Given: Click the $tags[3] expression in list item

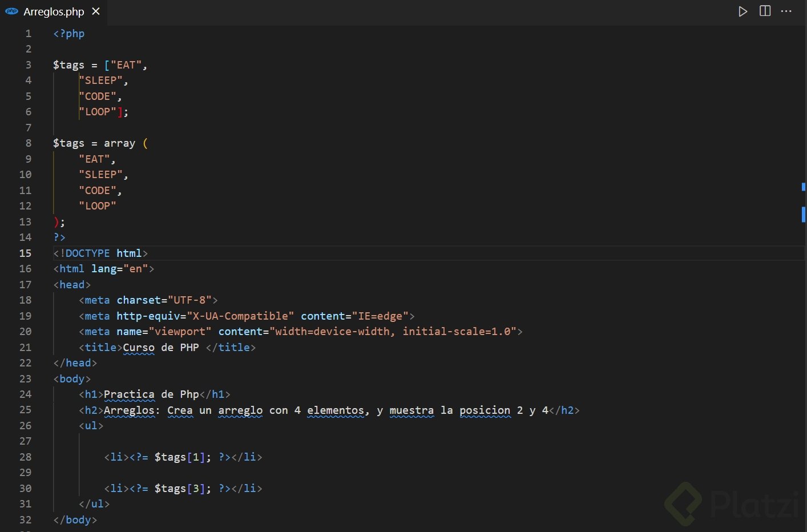Looking at the screenshot, I should [x=179, y=489].
